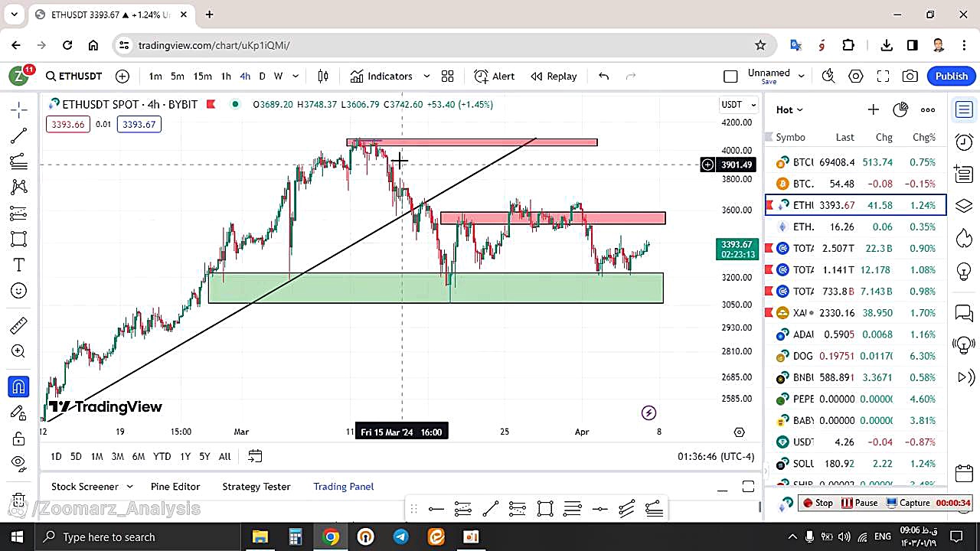Switch to the 1h timeframe

pos(226,76)
